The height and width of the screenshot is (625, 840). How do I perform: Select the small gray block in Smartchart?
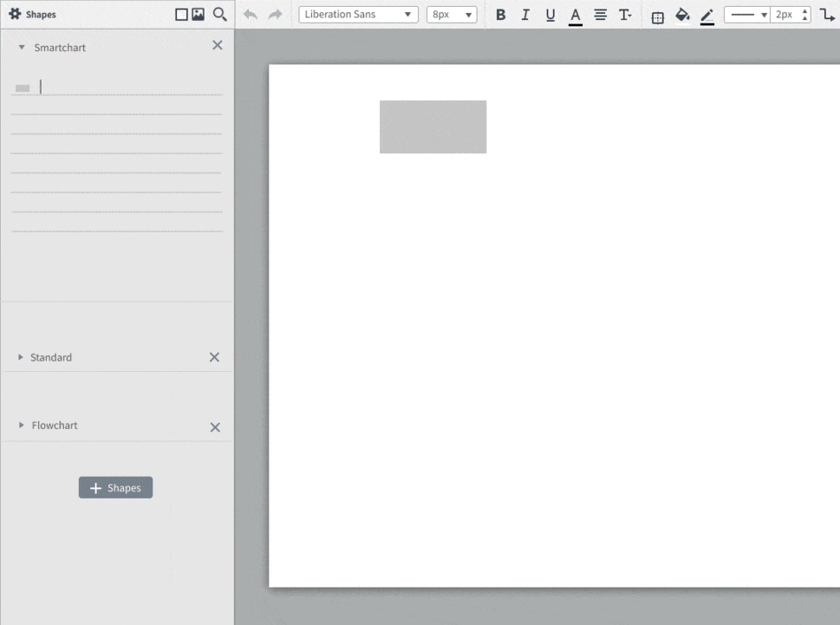click(x=23, y=88)
